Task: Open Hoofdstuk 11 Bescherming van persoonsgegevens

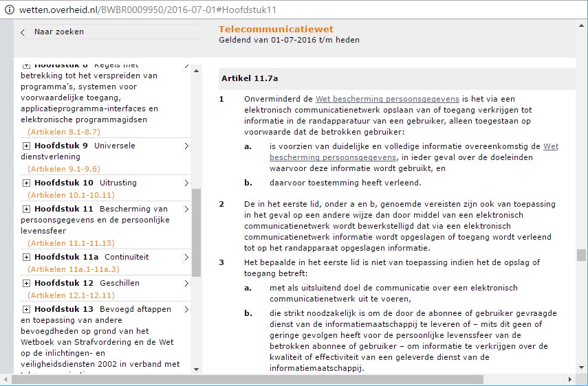Action: point(95,220)
